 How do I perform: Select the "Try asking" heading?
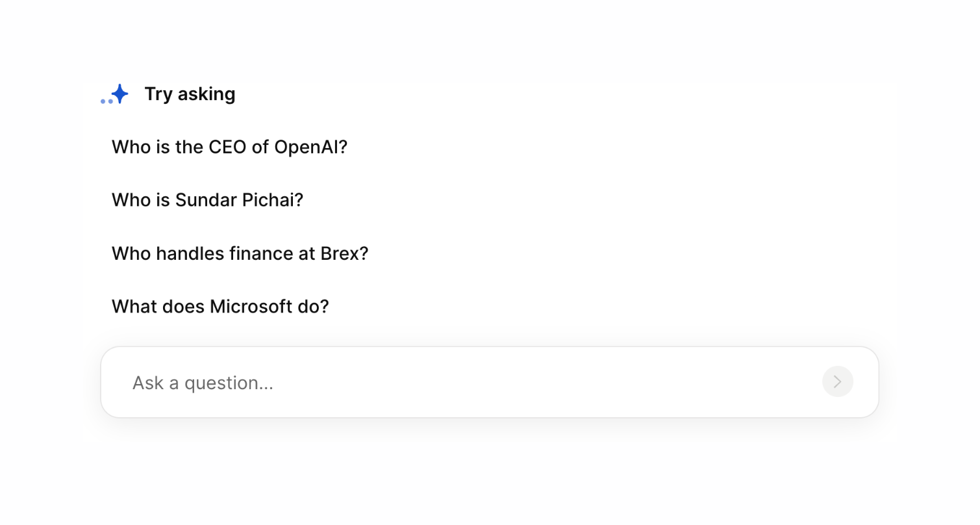click(x=190, y=94)
